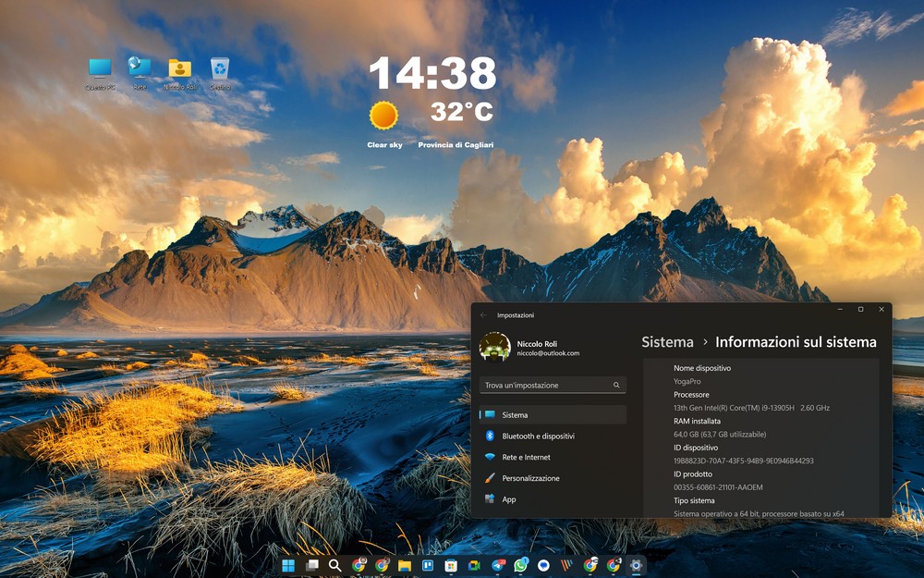Screen dimensions: 924x578
Task: Open Microsoft Store from the taskbar
Action: click(451, 565)
